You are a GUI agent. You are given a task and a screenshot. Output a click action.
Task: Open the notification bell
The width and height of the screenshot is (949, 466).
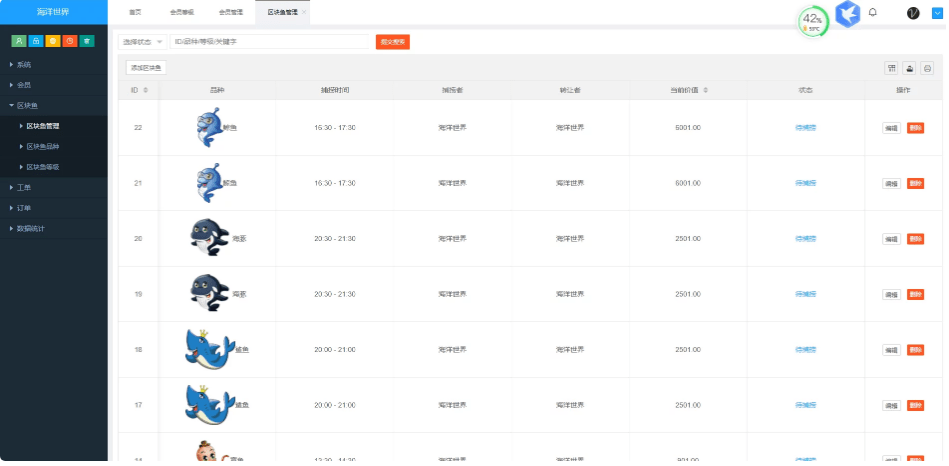[873, 12]
